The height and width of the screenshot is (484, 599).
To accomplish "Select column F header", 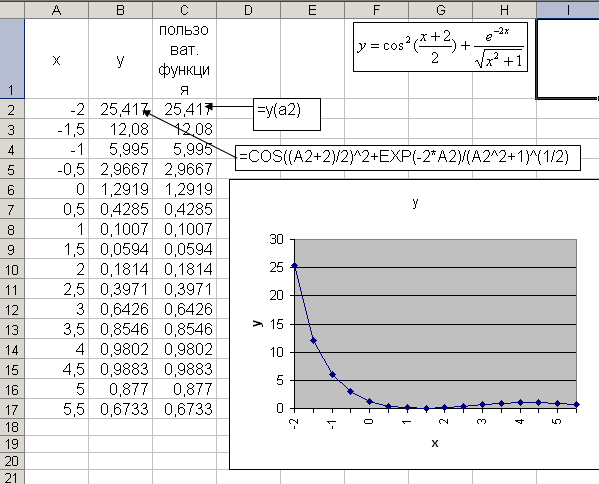I will pos(376,10).
